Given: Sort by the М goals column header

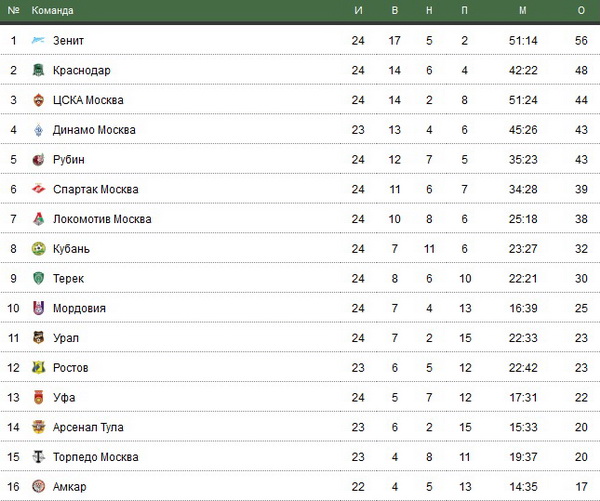Looking at the screenshot, I should click(x=523, y=10).
